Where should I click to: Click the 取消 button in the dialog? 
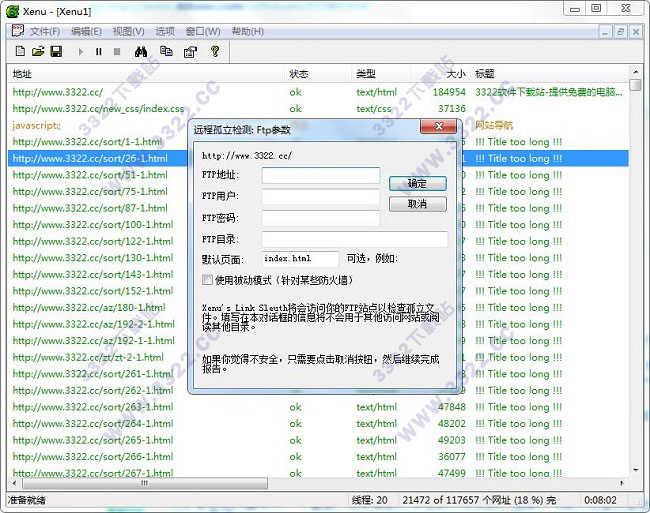(417, 204)
